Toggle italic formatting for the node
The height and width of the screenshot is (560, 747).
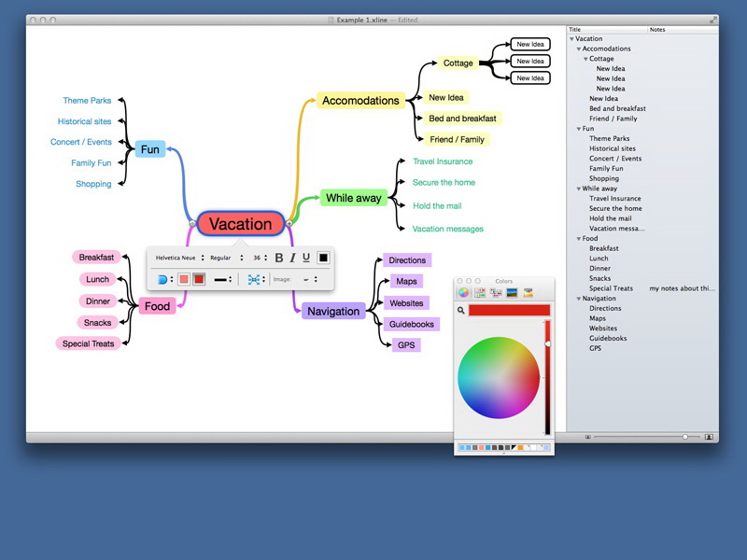pyautogui.click(x=292, y=258)
